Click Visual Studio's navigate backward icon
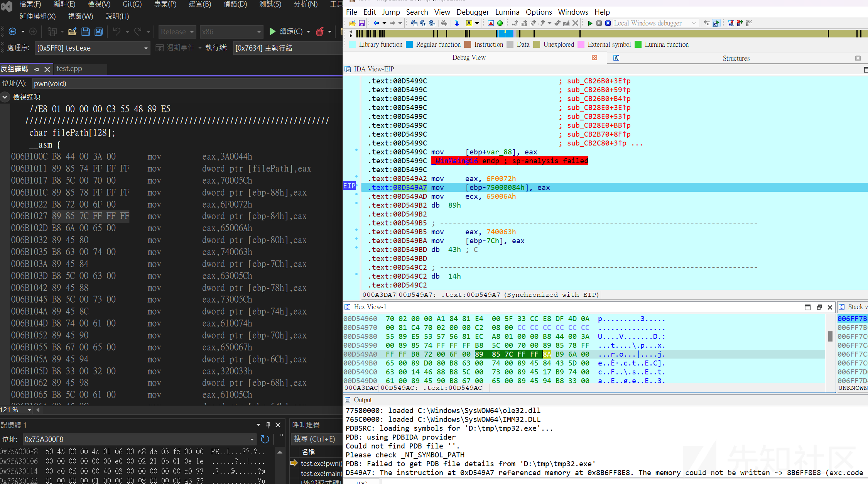 [x=12, y=32]
